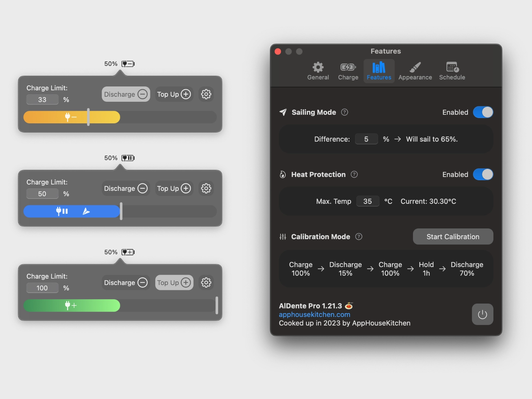Click the green charging battery bar
The width and height of the screenshot is (532, 399).
click(71, 305)
